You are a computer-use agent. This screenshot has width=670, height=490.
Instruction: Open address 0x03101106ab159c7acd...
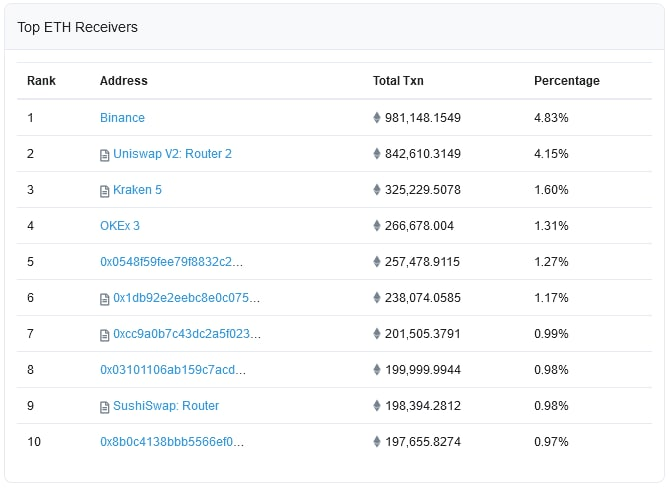[x=173, y=370]
